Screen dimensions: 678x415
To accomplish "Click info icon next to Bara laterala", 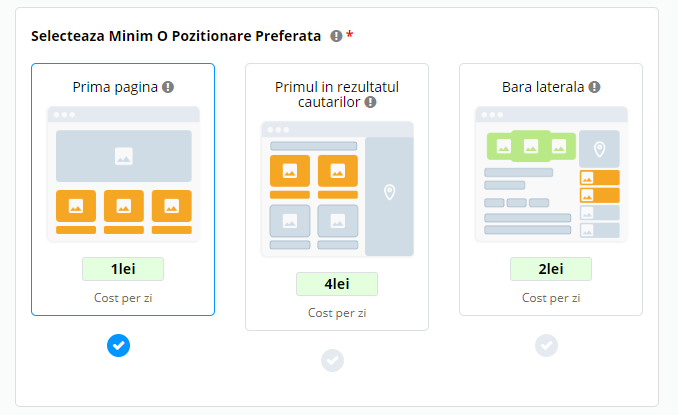I will (595, 87).
